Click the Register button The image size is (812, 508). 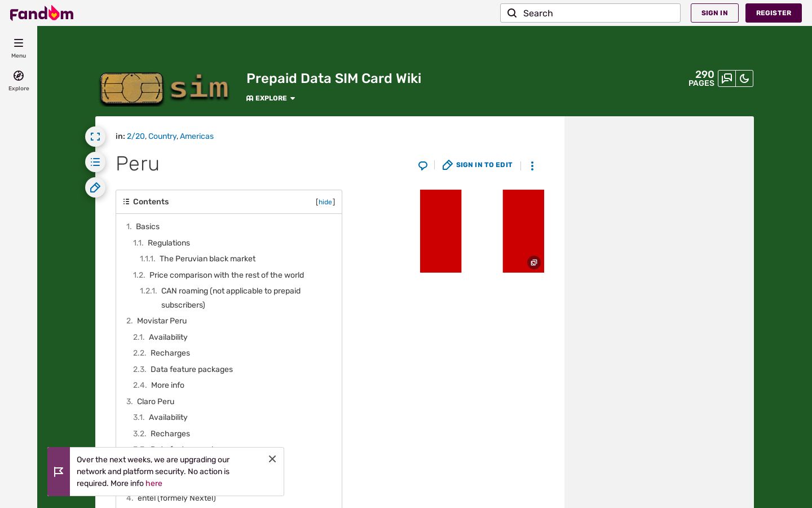774,13
